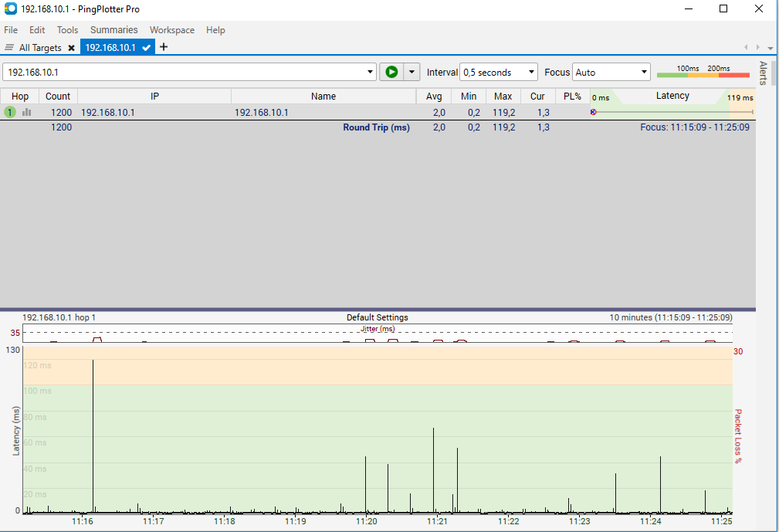
Task: Switch to the All Targets tab
Action: [40, 48]
